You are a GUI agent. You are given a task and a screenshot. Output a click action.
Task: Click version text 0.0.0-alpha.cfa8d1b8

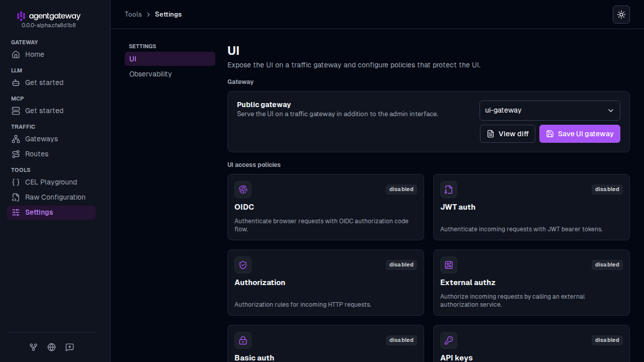coord(49,25)
